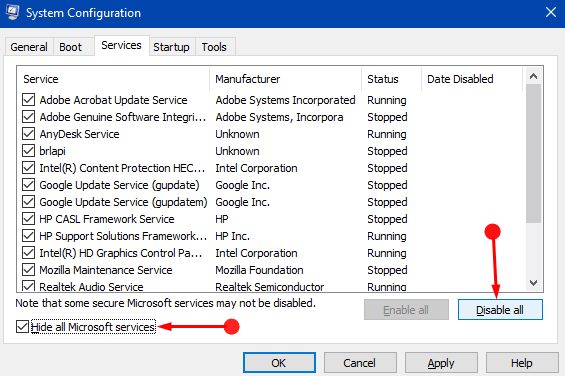
Task: Click the services list scrollbar thumb
Action: pos(533,154)
